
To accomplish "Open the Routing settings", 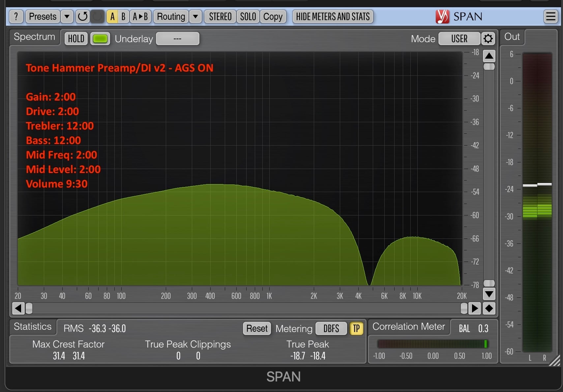I will pyautogui.click(x=171, y=16).
